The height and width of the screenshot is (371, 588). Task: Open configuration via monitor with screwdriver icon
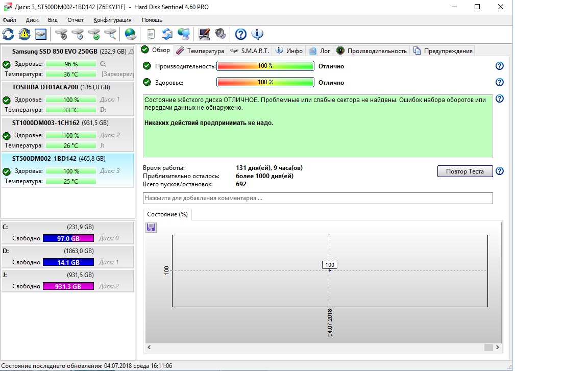point(204,34)
